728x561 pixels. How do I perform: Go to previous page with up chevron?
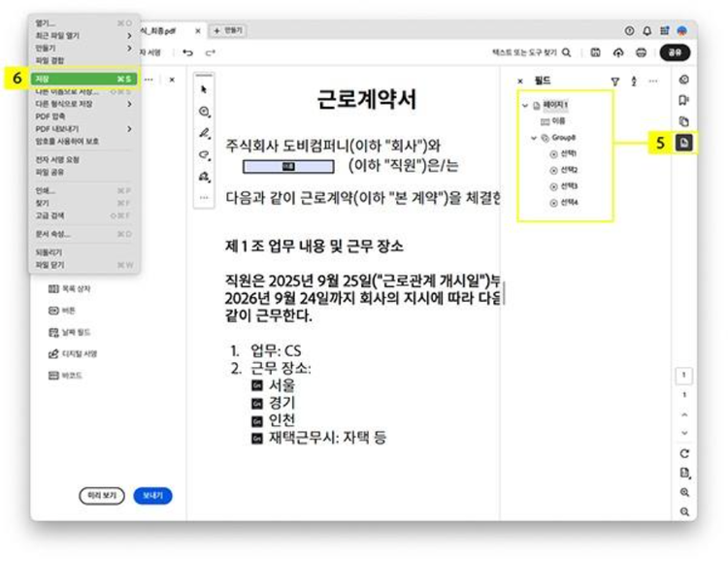click(684, 414)
